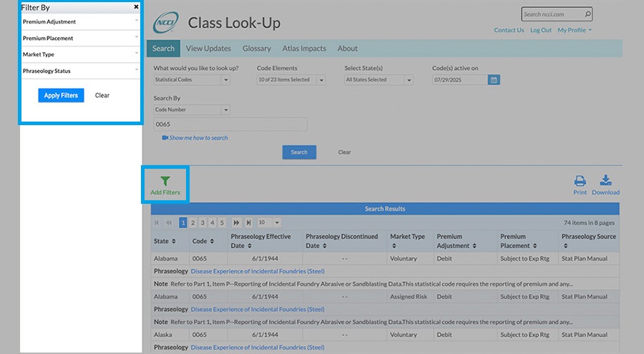644x354 pixels.
Task: Sort by Phraseology Effective Date
Action: pos(250,246)
